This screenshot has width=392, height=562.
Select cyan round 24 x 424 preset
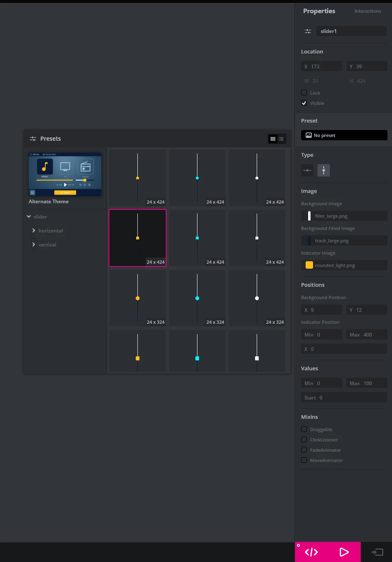(x=197, y=178)
